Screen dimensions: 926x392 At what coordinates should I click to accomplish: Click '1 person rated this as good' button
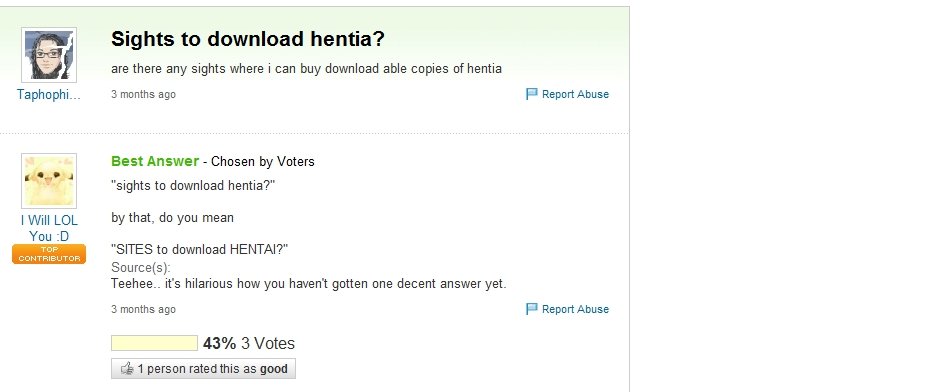pyautogui.click(x=203, y=369)
